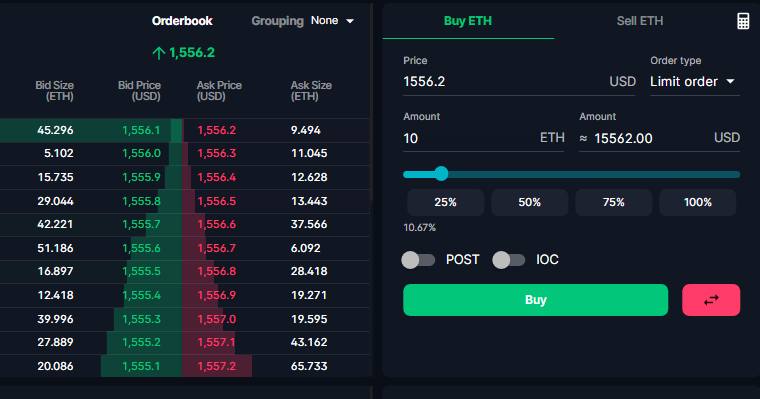Viewport: 760px width, 399px height.
Task: Click the red swap direction button
Action: tap(711, 300)
